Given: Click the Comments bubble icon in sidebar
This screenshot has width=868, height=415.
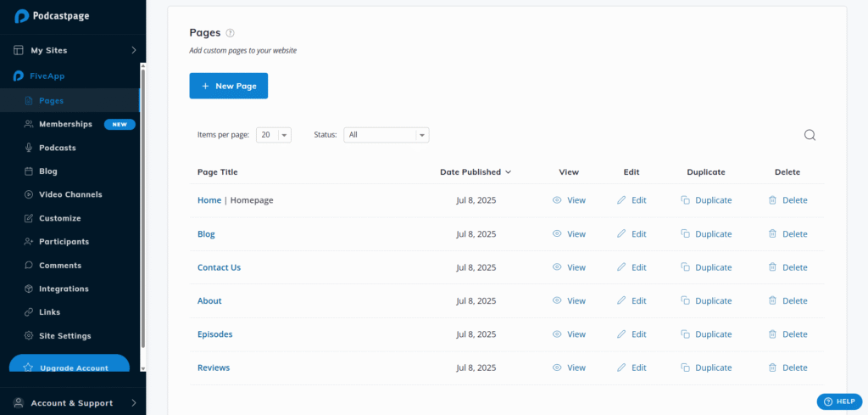Looking at the screenshot, I should click(x=29, y=266).
